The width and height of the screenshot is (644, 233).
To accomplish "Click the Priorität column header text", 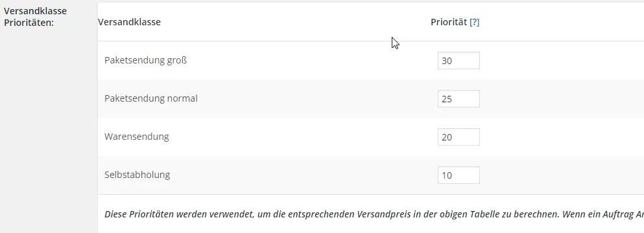I will pyautogui.click(x=449, y=22).
